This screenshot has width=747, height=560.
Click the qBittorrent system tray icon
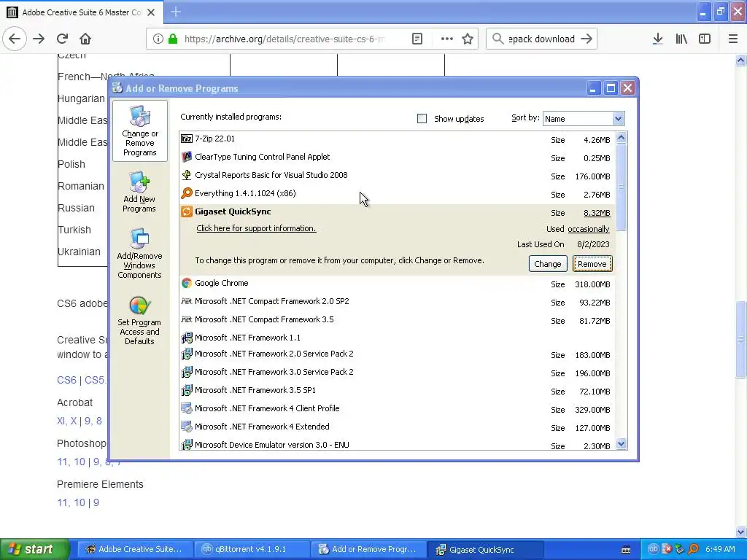[x=653, y=549]
